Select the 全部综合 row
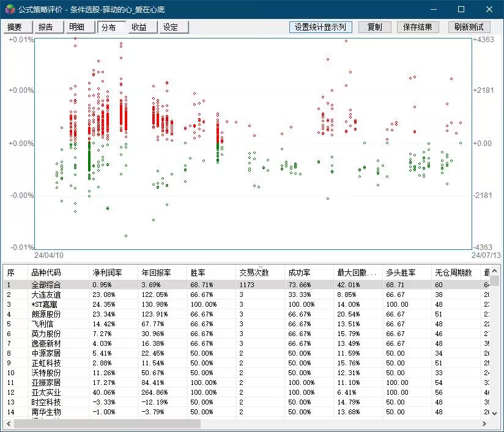Image resolution: width=504 pixels, height=432 pixels. pyautogui.click(x=246, y=285)
